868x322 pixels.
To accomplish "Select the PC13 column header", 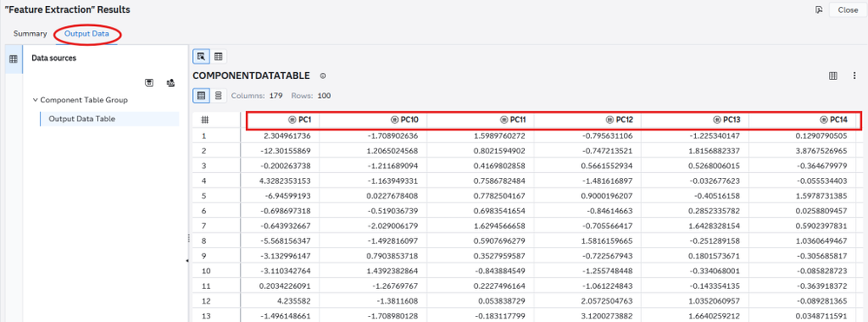I will click(x=695, y=120).
